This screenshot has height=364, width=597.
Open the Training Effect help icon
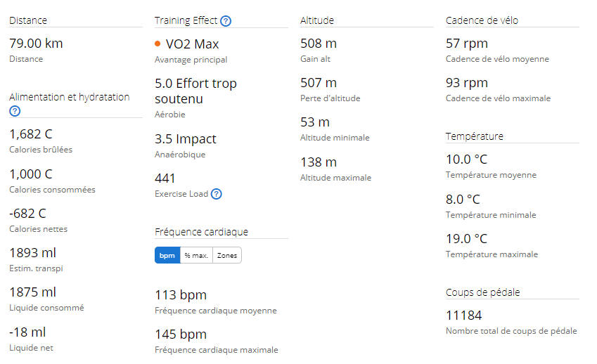point(226,21)
